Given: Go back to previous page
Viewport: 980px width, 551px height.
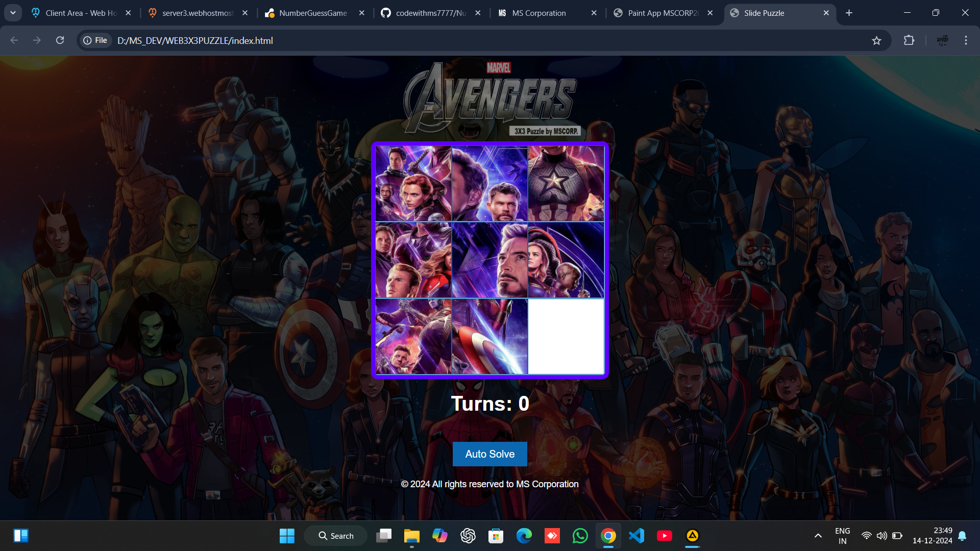Looking at the screenshot, I should coord(14,40).
